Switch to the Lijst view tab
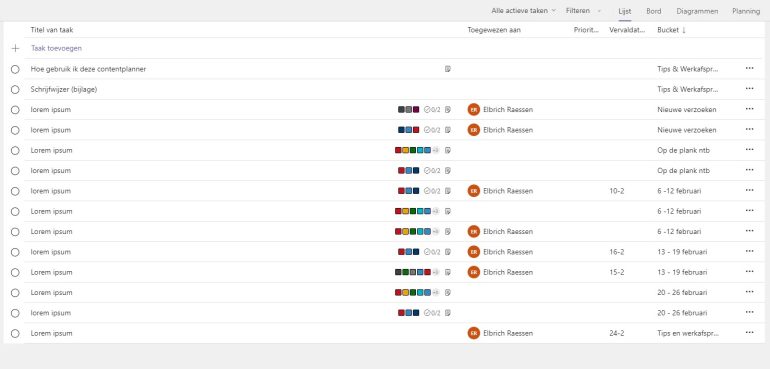The height and width of the screenshot is (369, 770). (625, 11)
